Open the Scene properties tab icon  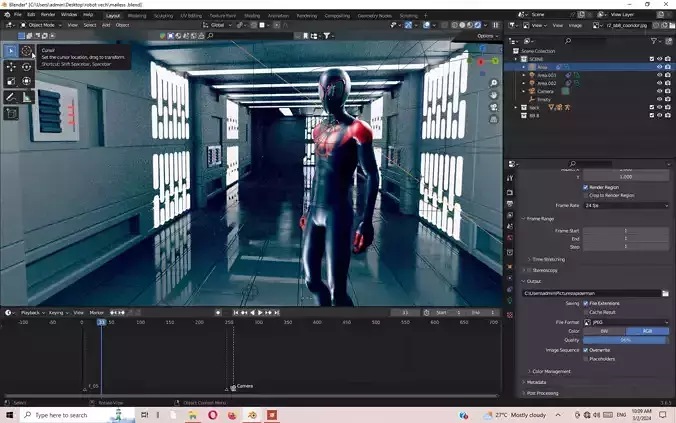[x=510, y=226]
